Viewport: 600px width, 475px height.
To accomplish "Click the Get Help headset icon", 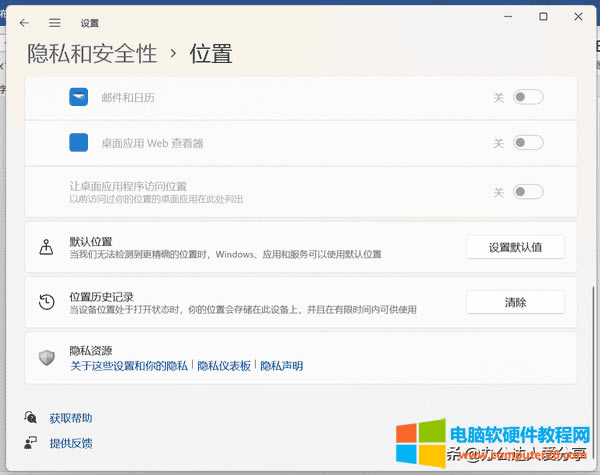I will click(x=31, y=418).
